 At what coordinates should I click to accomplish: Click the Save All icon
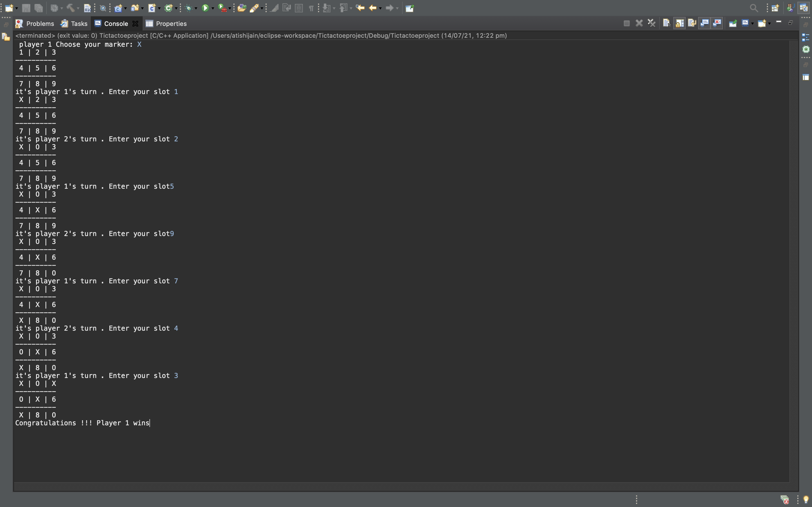point(39,8)
